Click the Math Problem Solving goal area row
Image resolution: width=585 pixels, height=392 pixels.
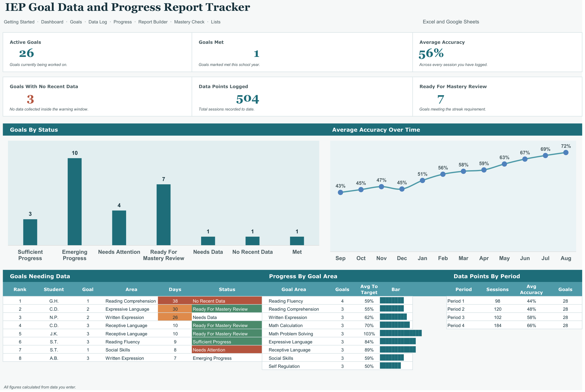337,334
